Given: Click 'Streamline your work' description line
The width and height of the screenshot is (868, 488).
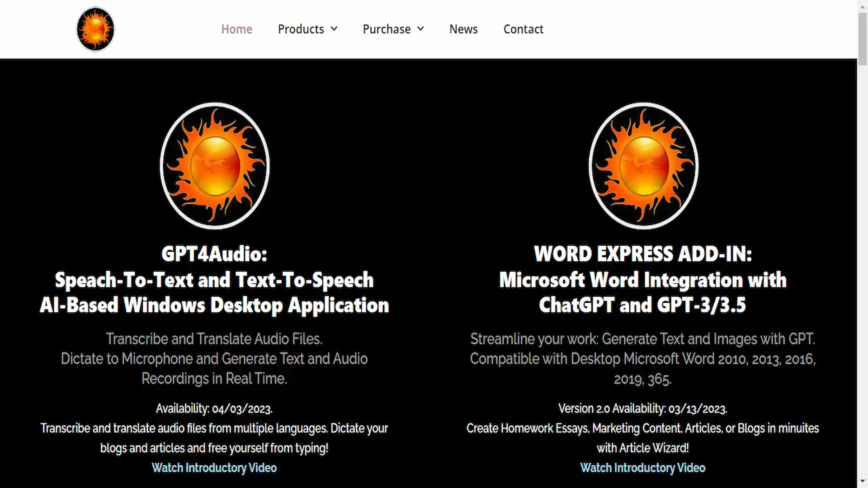Looking at the screenshot, I should [643, 339].
